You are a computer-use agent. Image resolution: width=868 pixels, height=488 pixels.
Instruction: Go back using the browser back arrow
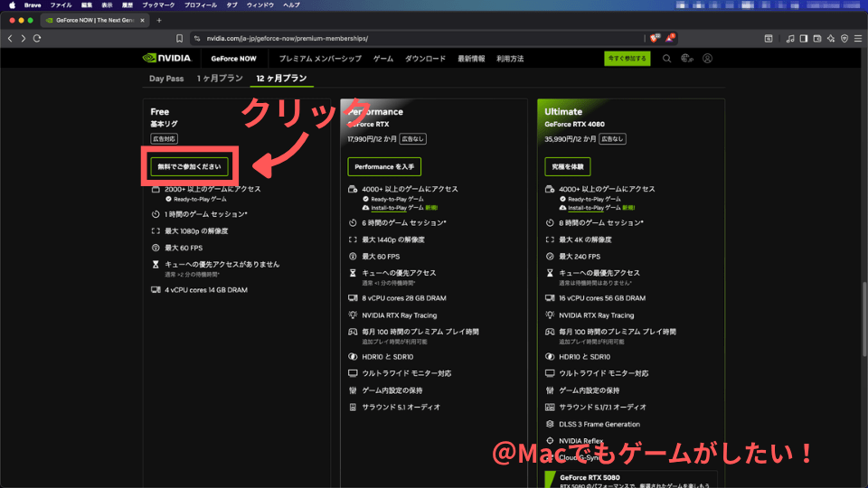click(10, 38)
